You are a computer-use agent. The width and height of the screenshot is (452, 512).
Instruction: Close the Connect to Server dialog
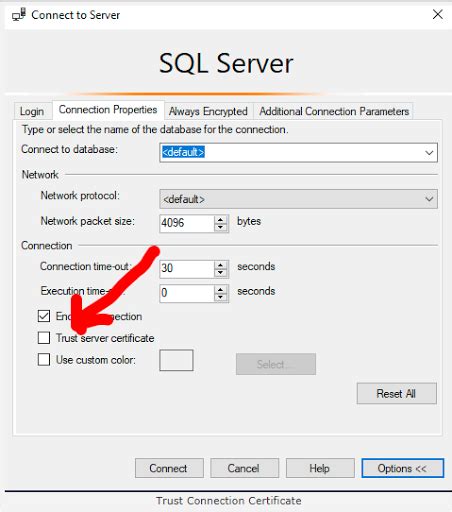coord(438,14)
